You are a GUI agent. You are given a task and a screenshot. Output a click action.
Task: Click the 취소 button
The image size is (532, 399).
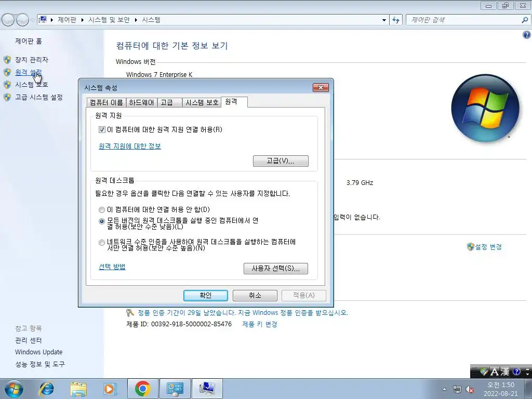(x=255, y=296)
